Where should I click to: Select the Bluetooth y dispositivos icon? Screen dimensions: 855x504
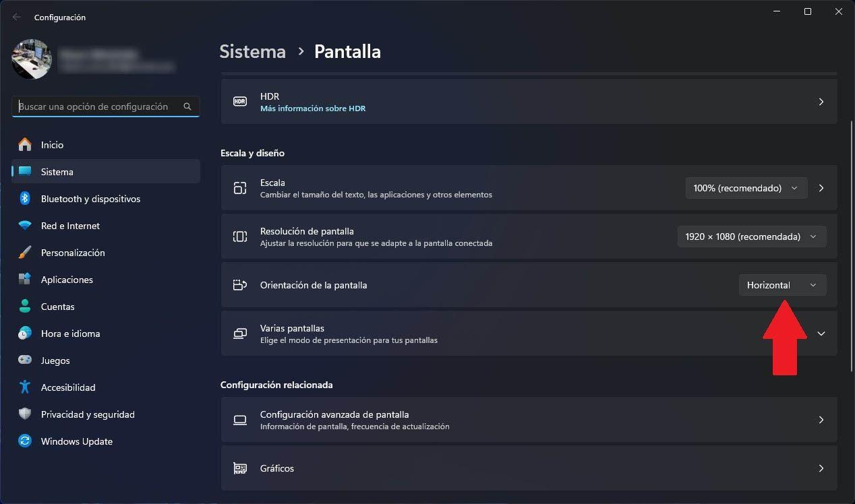pyautogui.click(x=26, y=199)
